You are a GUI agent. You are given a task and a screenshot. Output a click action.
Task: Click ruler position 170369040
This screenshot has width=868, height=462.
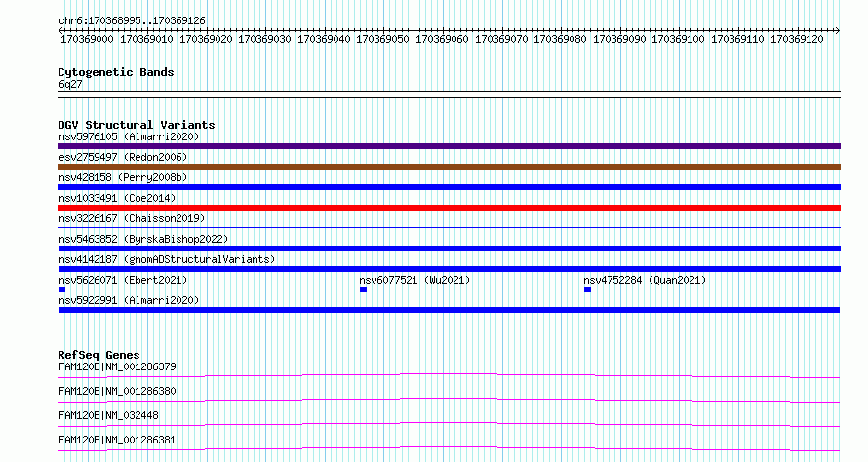(325, 39)
